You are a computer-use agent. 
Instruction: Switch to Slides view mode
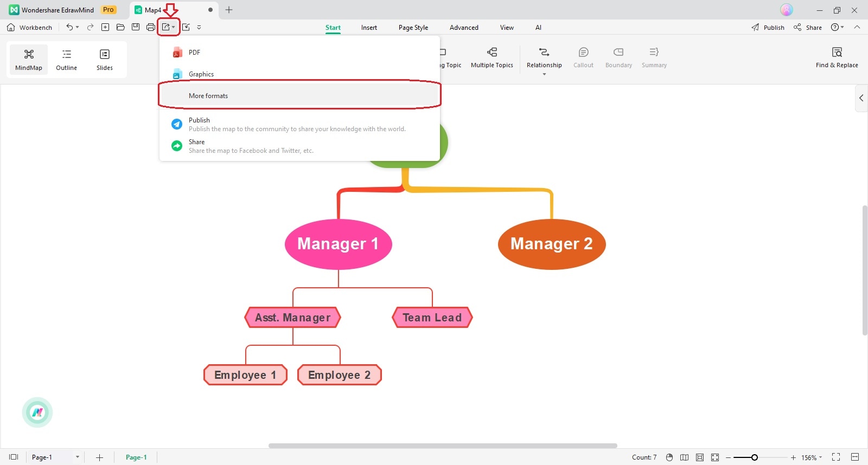coord(105,60)
